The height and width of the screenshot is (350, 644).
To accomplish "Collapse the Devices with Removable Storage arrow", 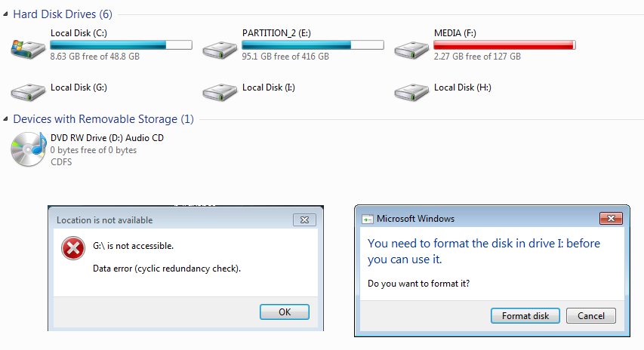I will click(5, 119).
